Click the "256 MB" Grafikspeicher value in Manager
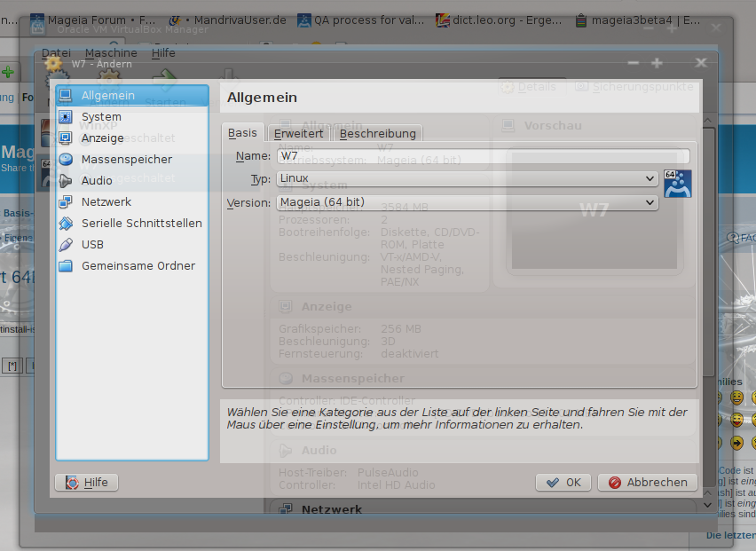The width and height of the screenshot is (756, 551). [x=401, y=329]
